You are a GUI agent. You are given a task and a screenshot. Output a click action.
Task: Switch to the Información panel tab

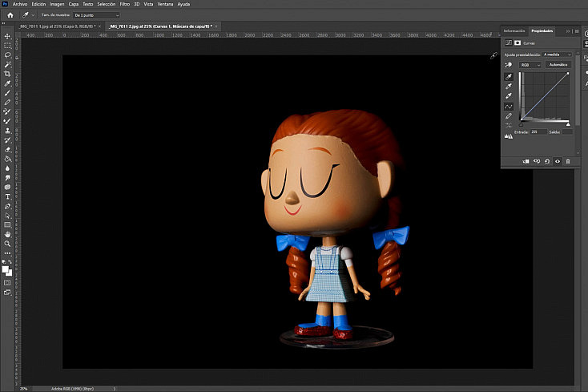tap(514, 31)
